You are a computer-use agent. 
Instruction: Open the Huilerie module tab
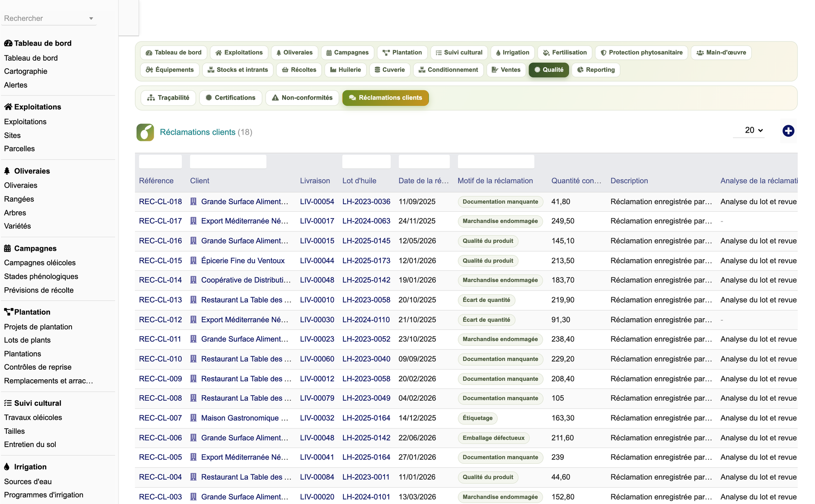[x=346, y=69]
